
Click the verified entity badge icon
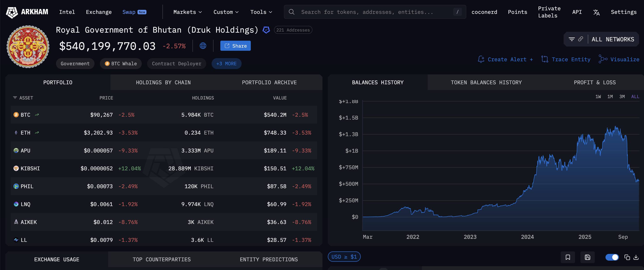click(266, 30)
